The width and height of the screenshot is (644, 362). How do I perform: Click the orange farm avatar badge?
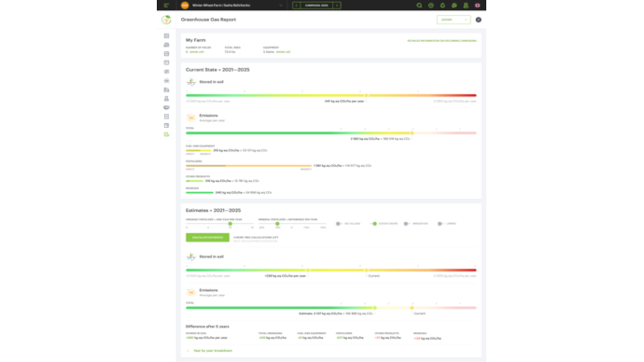185,6
